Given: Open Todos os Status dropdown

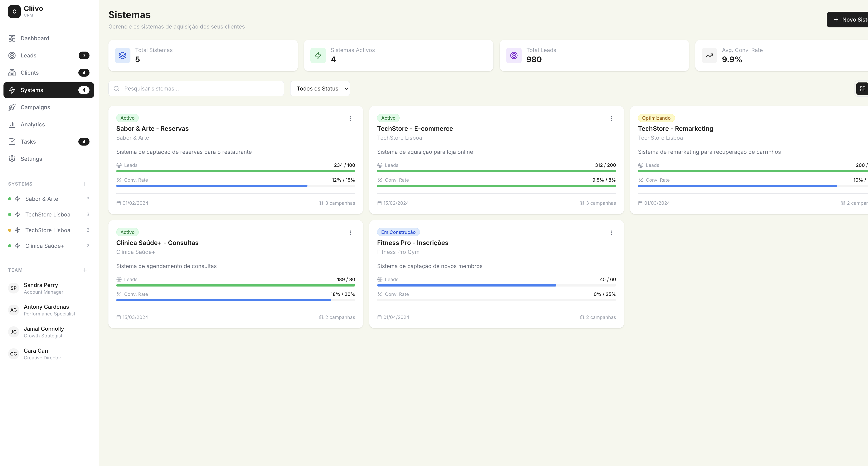Looking at the screenshot, I should pos(320,89).
